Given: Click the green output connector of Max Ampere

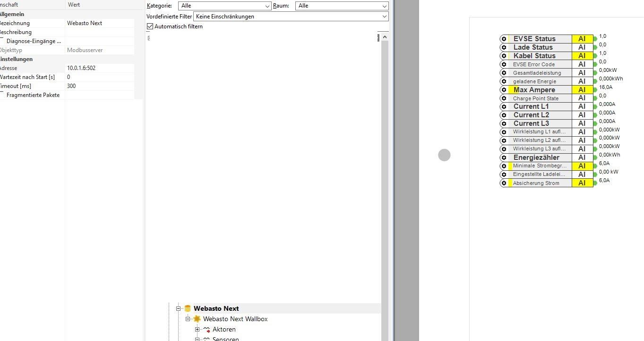Looking at the screenshot, I should coord(595,90).
